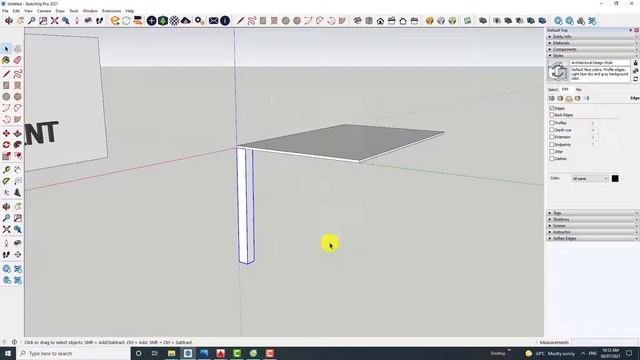Select the Circle tool in left toolbar

(6, 97)
